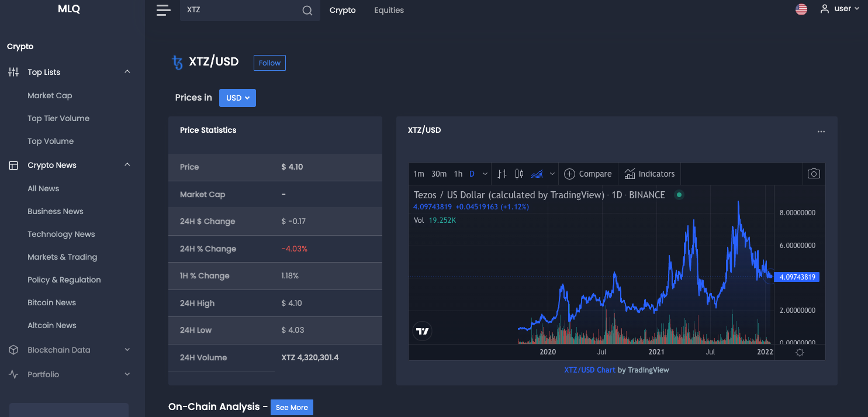The height and width of the screenshot is (417, 868).
Task: Select the D daily interval
Action: pyautogui.click(x=472, y=174)
